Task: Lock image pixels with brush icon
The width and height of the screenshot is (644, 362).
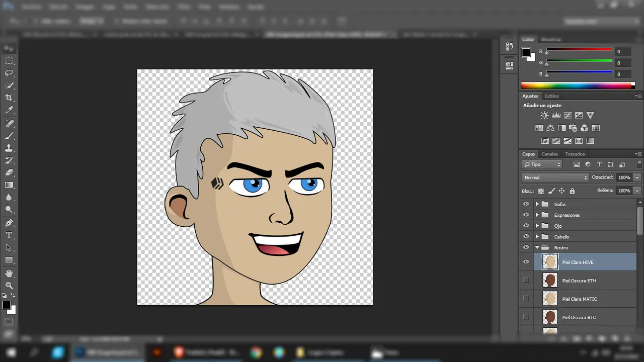Action: [x=551, y=191]
